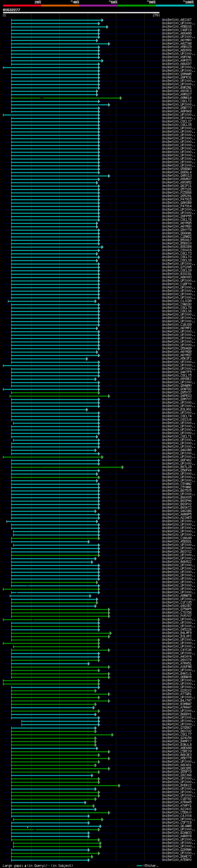The height and width of the screenshot is (868, 197).
Task: Select hit label UniRef100_A7ENV0
Action: pos(177,860)
